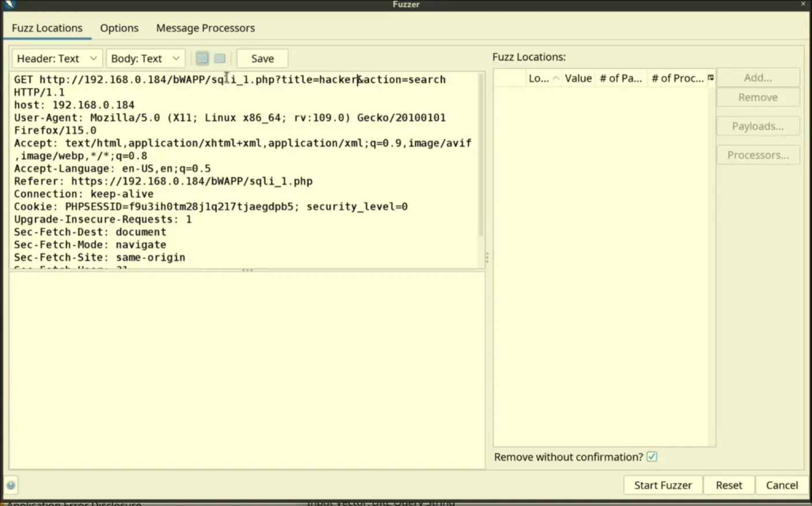The width and height of the screenshot is (812, 506).
Task: Click the request header vertical scrollbar
Action: (481, 156)
